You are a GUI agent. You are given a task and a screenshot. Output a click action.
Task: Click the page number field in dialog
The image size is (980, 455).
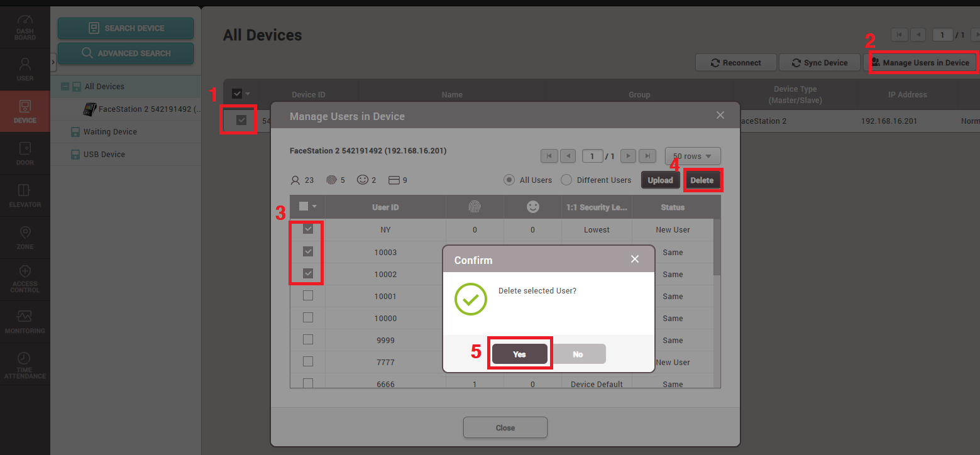tap(592, 156)
